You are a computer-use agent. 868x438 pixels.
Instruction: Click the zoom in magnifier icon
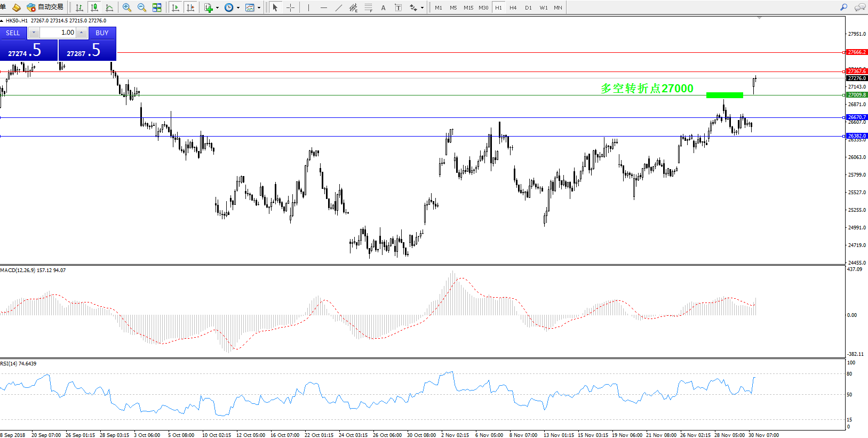(127, 7)
